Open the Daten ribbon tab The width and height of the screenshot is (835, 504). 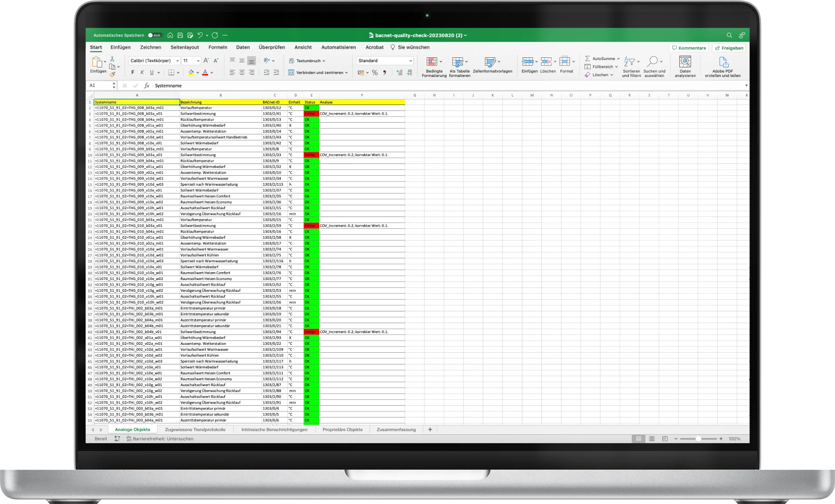tap(243, 47)
